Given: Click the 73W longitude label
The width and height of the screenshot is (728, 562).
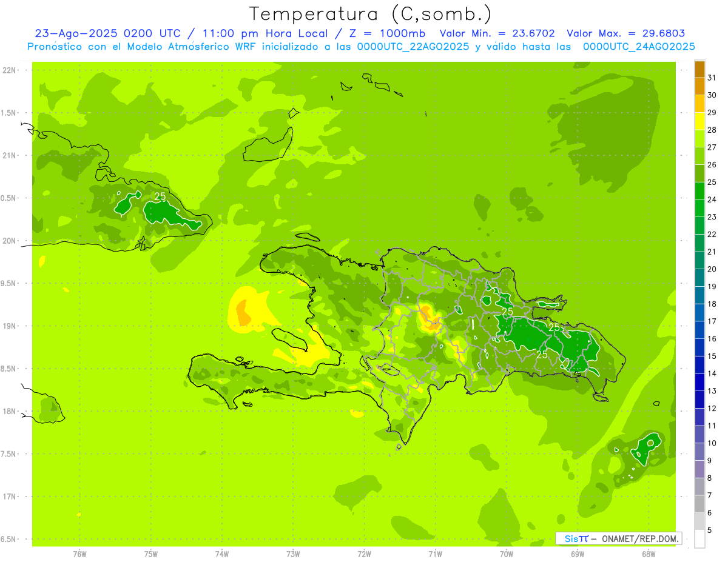Looking at the screenshot, I should (293, 554).
